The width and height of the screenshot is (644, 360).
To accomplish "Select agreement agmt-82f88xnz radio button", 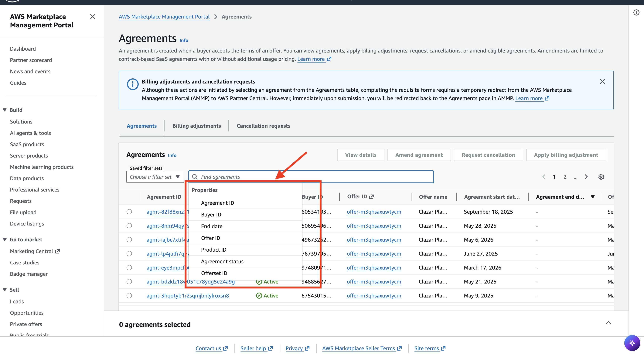I will pyautogui.click(x=129, y=212).
